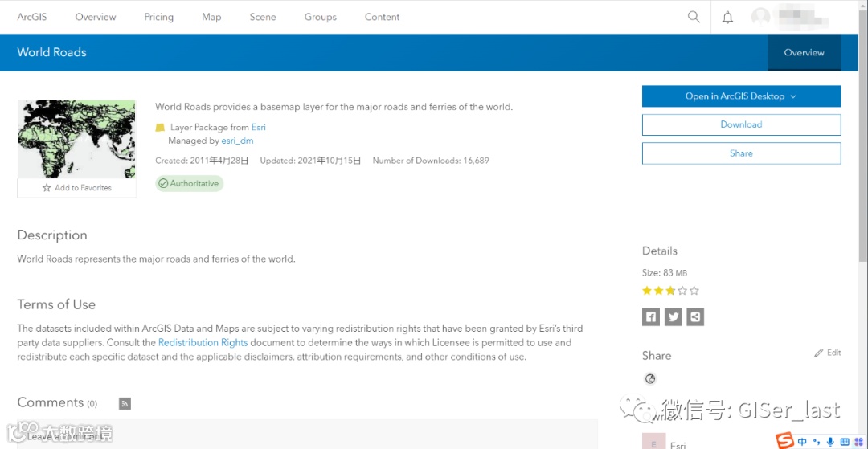This screenshot has height=449, width=868.
Task: Click the Description heading
Action: pos(52,235)
